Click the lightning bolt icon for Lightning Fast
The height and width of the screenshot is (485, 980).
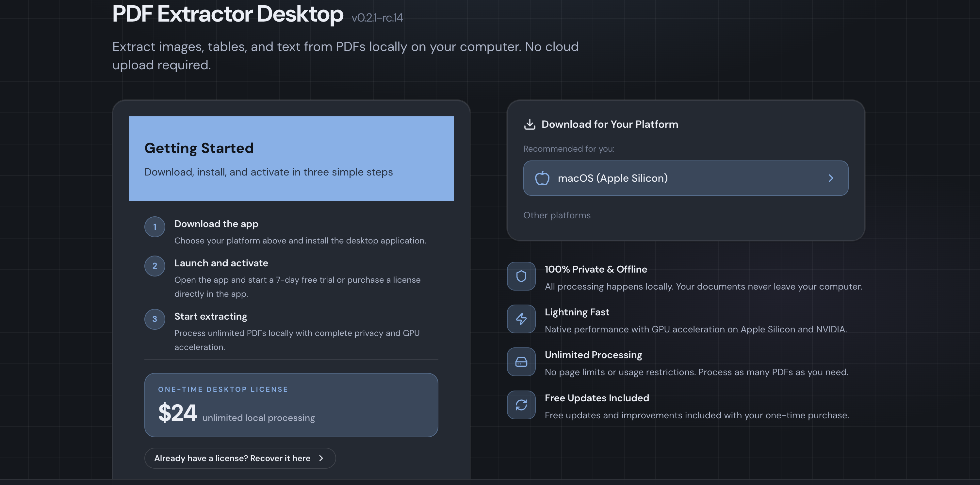point(521,319)
